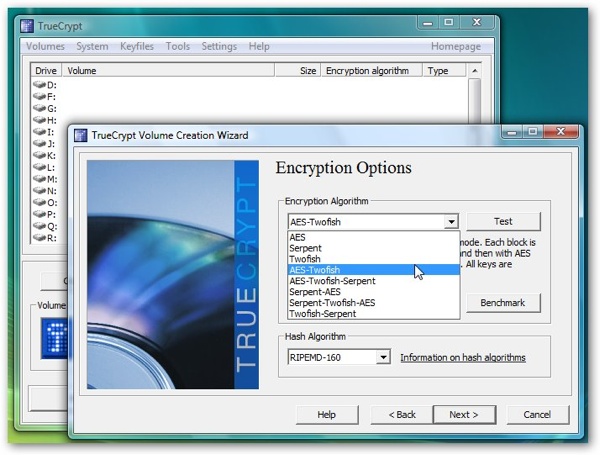Choose Serpent-Twofish-AES from the list
The height and width of the screenshot is (455, 600).
[x=373, y=303]
